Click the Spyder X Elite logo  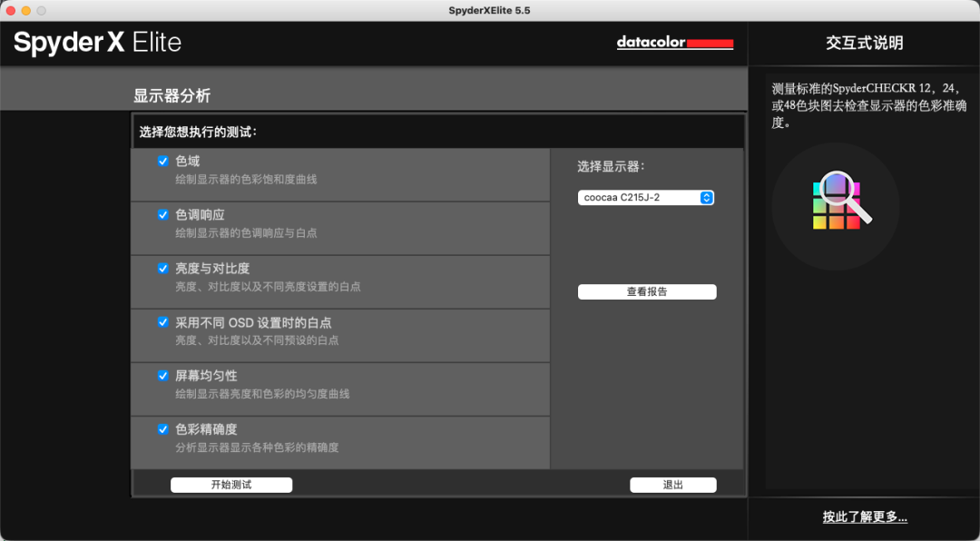click(x=97, y=43)
